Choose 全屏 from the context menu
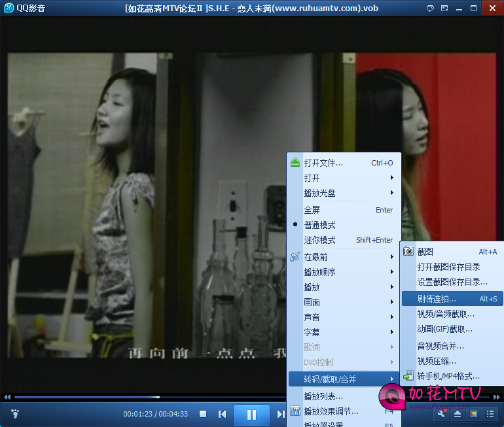Screen dimensions: 504x427 344,210
